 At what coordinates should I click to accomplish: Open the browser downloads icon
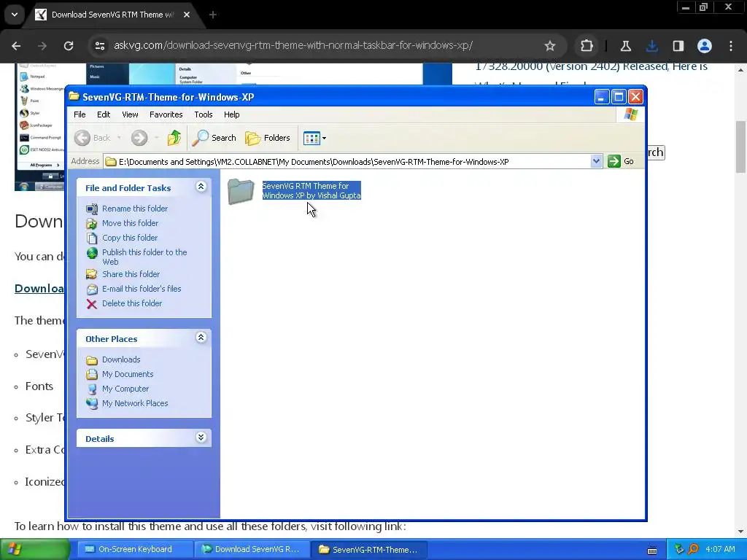[651, 46]
